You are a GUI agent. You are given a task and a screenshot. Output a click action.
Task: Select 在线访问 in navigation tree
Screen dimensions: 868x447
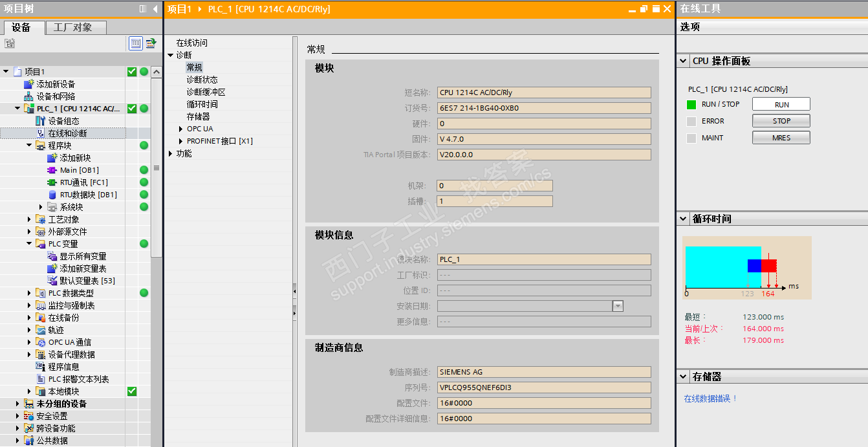click(x=192, y=43)
